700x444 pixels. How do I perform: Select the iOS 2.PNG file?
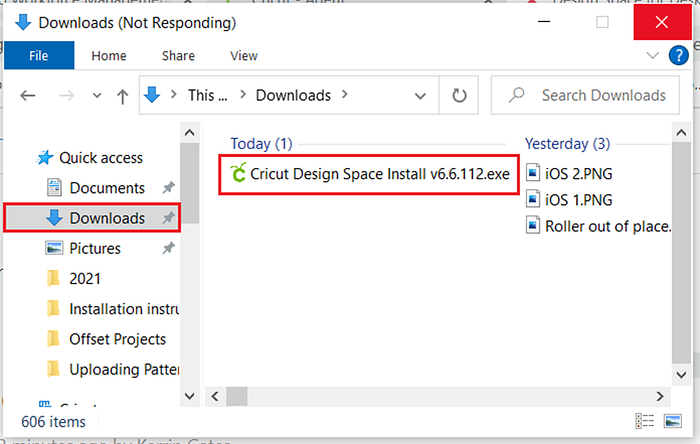pyautogui.click(x=579, y=174)
